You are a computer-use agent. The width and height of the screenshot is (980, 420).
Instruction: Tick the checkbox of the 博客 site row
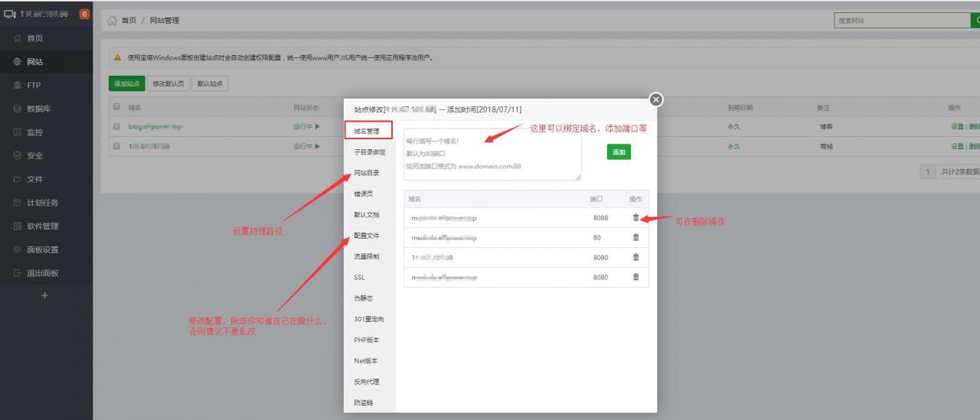pos(117,126)
